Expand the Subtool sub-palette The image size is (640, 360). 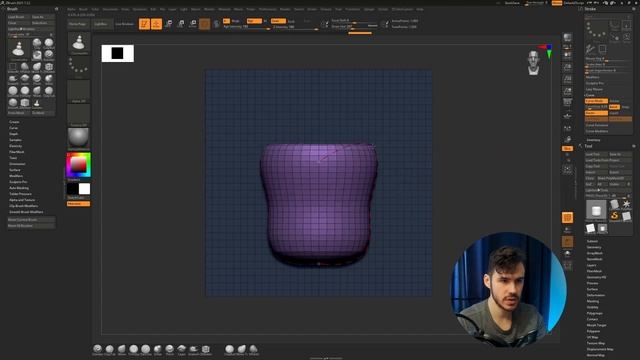tap(592, 241)
